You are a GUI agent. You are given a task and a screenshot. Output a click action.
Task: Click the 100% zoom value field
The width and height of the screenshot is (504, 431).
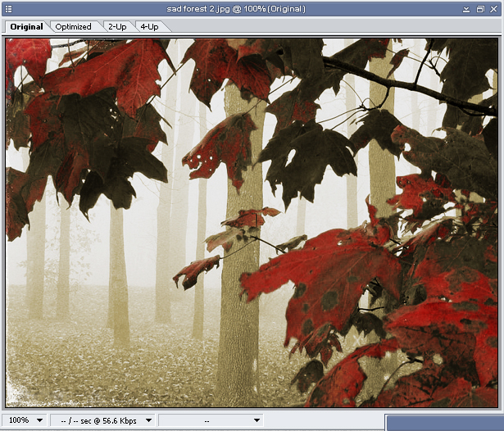pyautogui.click(x=18, y=420)
